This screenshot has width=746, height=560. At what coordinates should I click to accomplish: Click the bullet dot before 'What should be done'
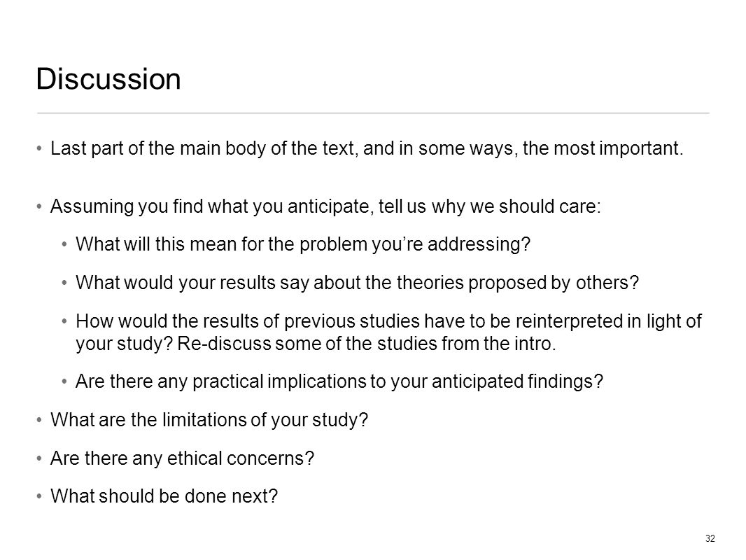39,496
